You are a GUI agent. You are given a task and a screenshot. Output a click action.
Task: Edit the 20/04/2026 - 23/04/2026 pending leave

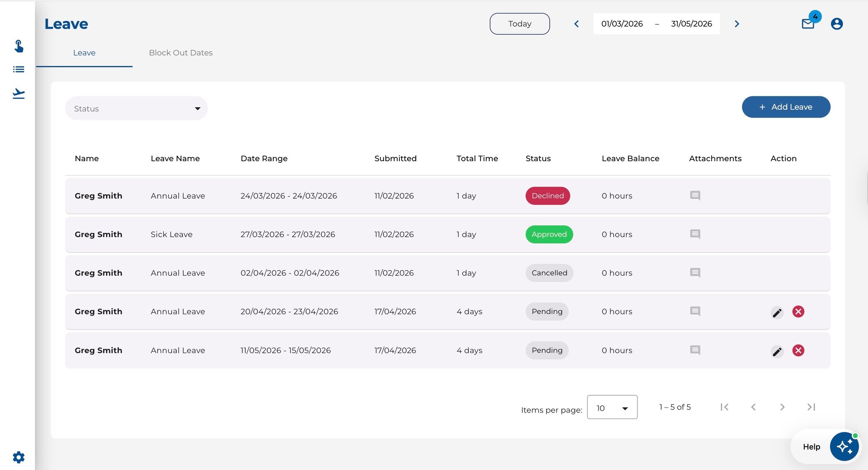(x=777, y=312)
